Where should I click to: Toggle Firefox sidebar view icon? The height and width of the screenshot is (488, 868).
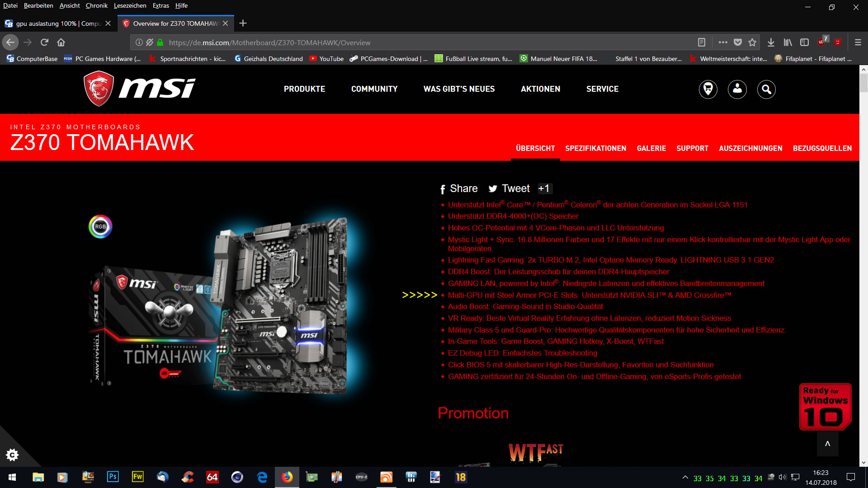pos(804,42)
